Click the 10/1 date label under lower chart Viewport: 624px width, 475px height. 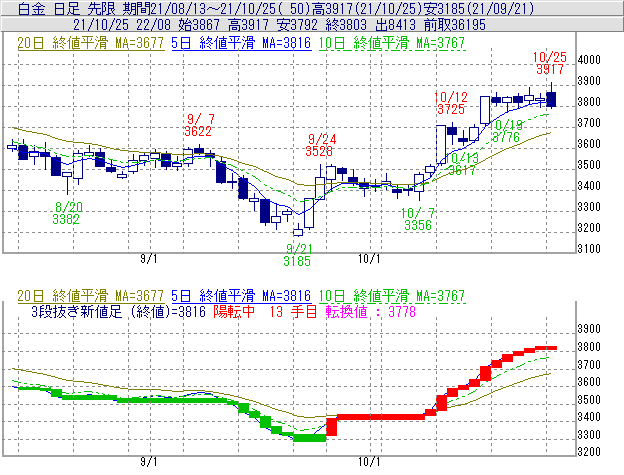coord(369,462)
